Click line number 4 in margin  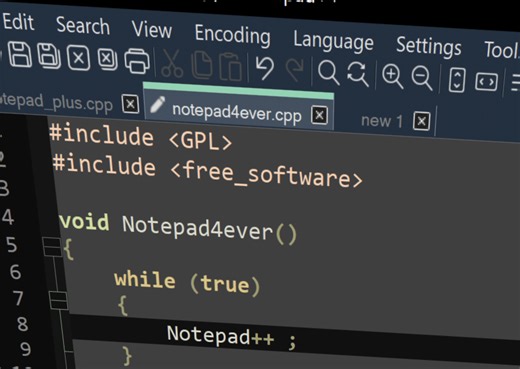pyautogui.click(x=8, y=217)
